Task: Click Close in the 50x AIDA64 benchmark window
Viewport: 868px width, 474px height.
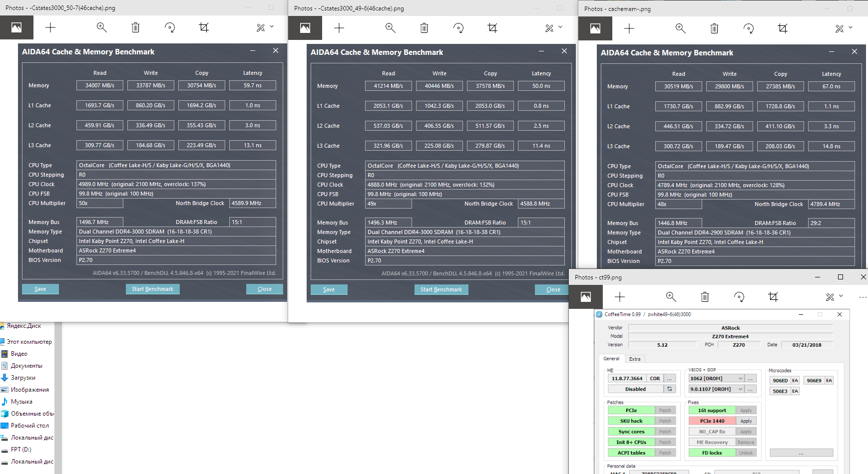Action: coord(265,289)
